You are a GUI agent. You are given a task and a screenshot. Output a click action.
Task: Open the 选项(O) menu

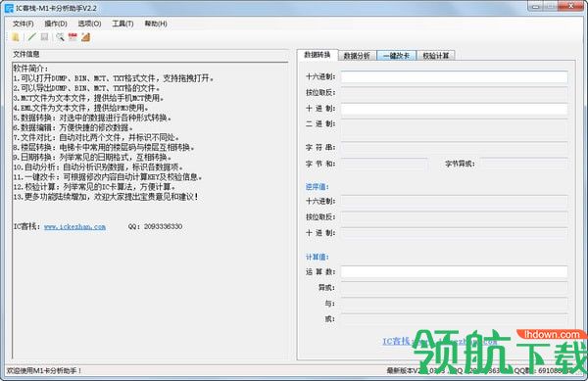[x=89, y=24]
